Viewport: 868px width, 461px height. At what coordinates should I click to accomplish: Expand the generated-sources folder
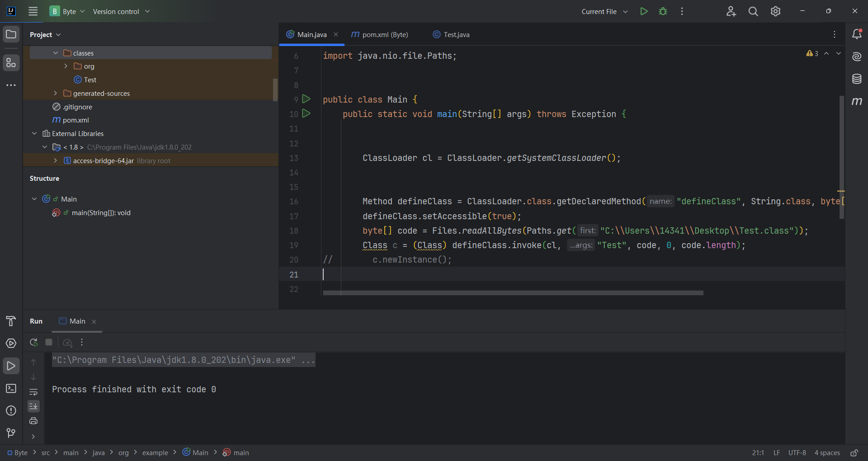point(56,93)
